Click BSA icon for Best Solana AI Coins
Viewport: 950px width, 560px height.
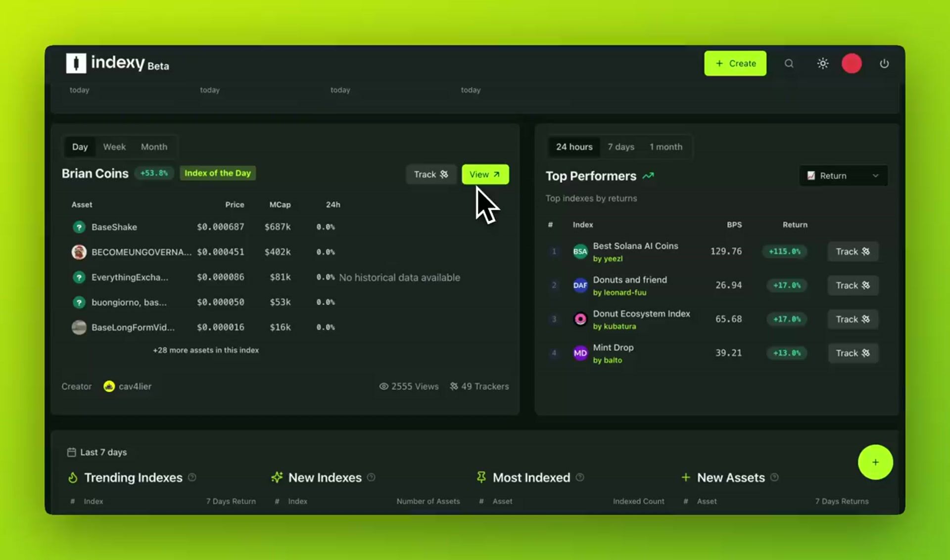[580, 251]
